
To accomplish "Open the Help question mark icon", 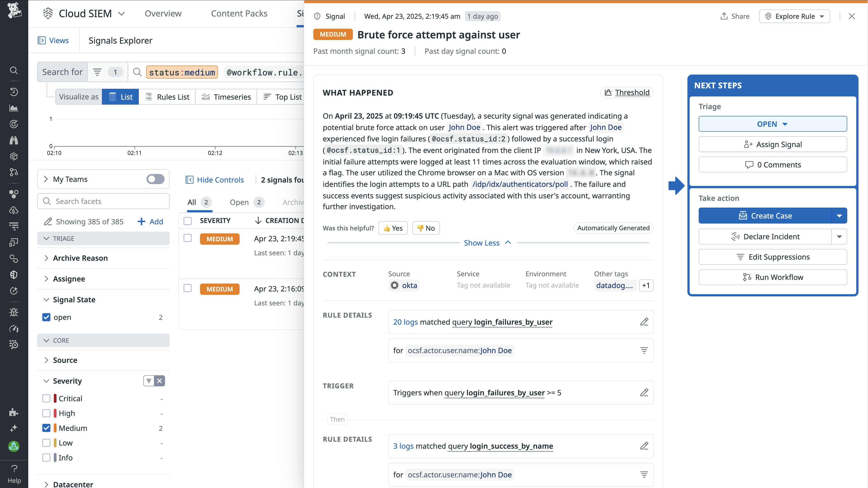I will point(14,469).
